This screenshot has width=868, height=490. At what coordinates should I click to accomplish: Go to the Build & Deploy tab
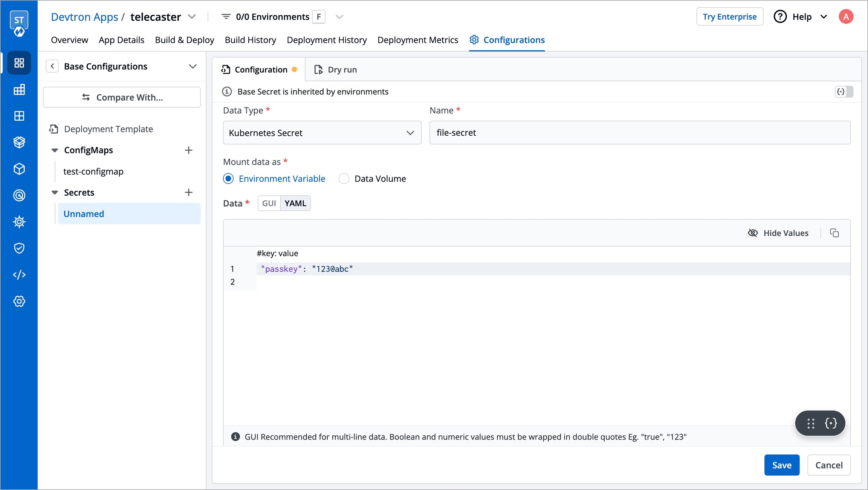pyautogui.click(x=185, y=40)
